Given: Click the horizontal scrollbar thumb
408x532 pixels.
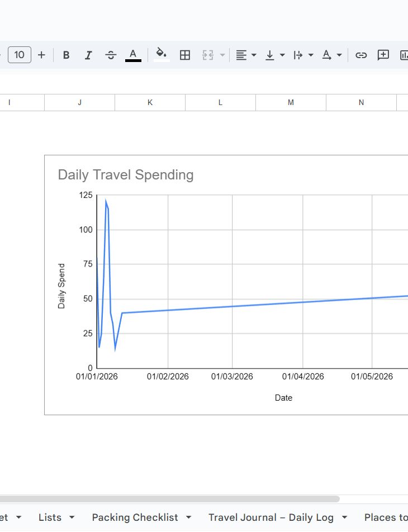Looking at the screenshot, I should pos(170,498).
